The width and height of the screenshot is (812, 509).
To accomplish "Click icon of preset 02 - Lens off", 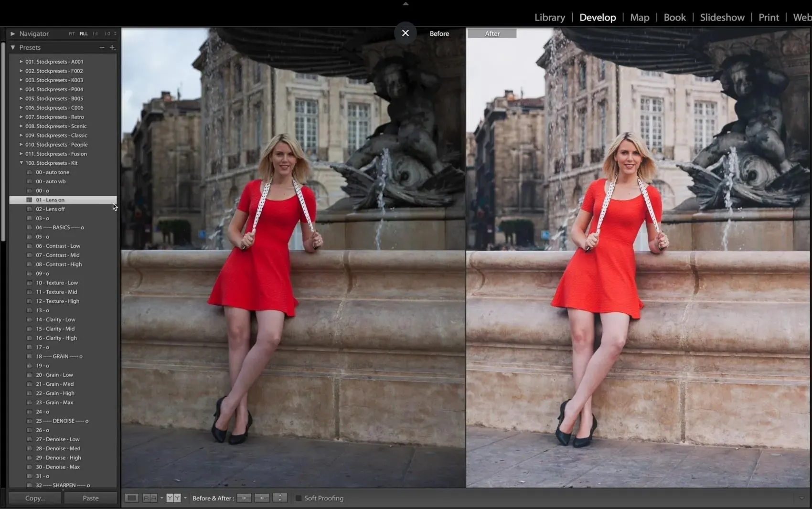I will (x=29, y=209).
